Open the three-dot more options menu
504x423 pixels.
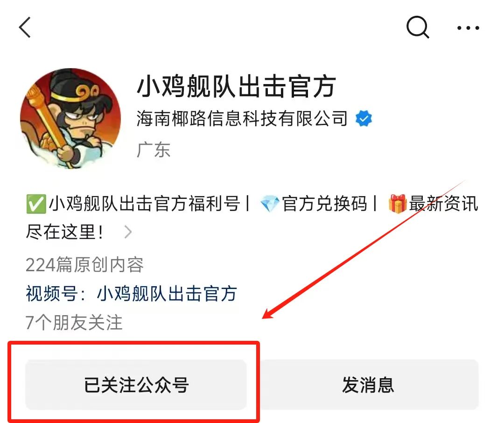469,28
